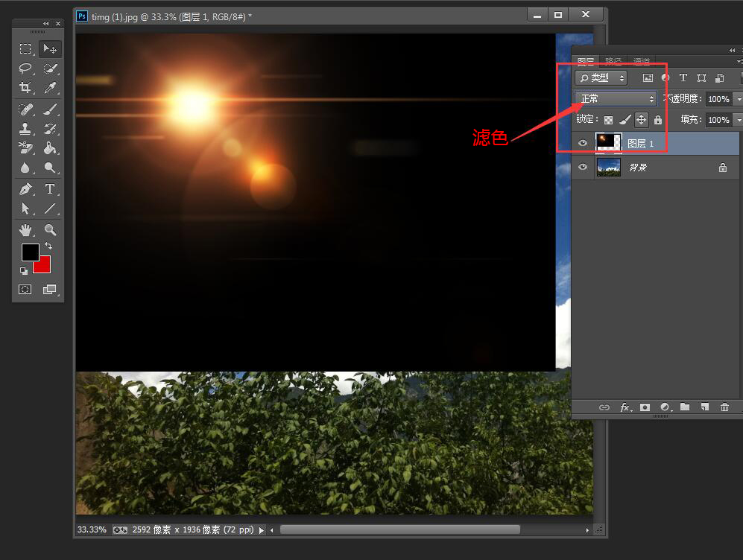Select the Zoom tool in toolbox
Viewport: 743px width, 560px height.
(x=50, y=230)
